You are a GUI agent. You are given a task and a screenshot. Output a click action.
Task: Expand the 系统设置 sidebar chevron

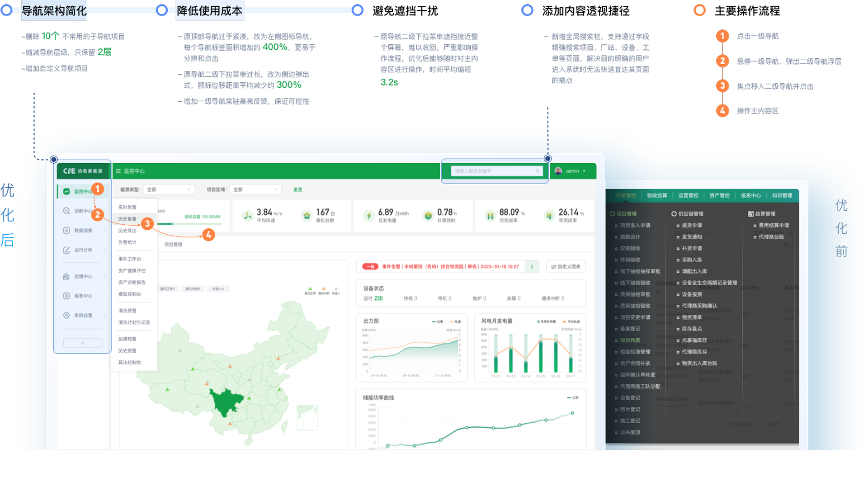(x=104, y=315)
